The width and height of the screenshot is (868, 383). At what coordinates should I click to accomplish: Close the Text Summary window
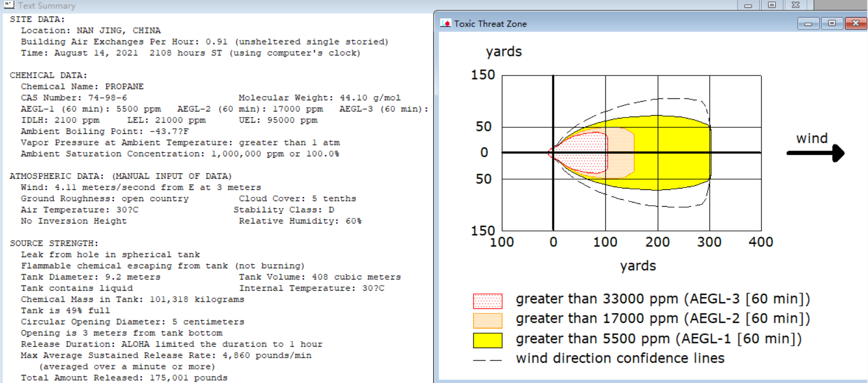(x=796, y=5)
